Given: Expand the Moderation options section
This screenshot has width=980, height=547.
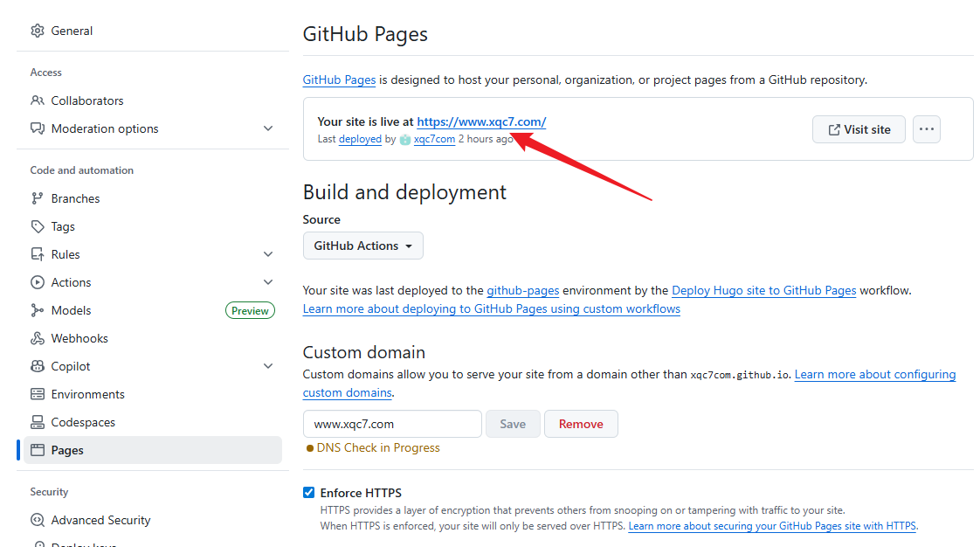Looking at the screenshot, I should coord(267,128).
